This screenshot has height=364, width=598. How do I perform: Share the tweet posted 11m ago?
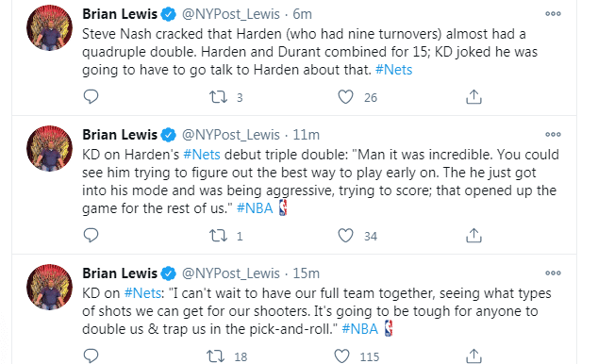click(x=473, y=236)
